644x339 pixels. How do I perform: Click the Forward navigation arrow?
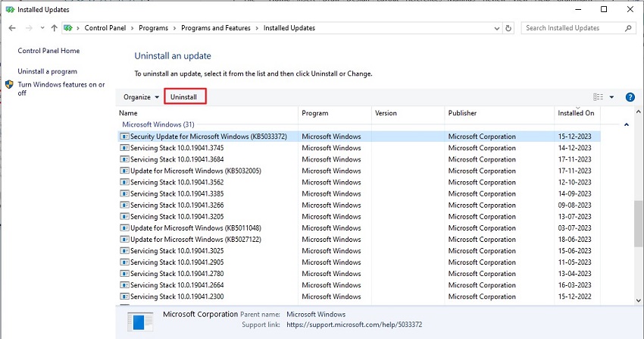click(29, 28)
